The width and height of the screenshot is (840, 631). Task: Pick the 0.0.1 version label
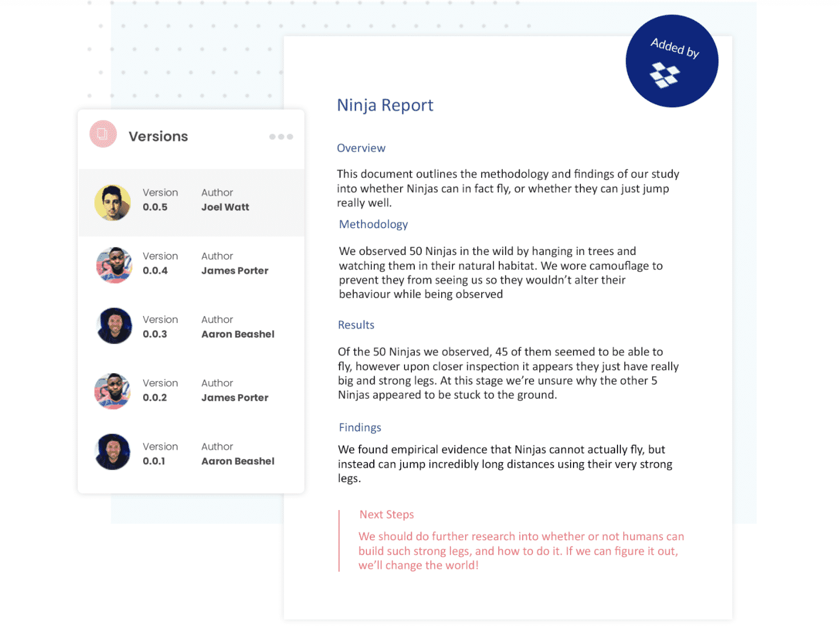tap(154, 461)
